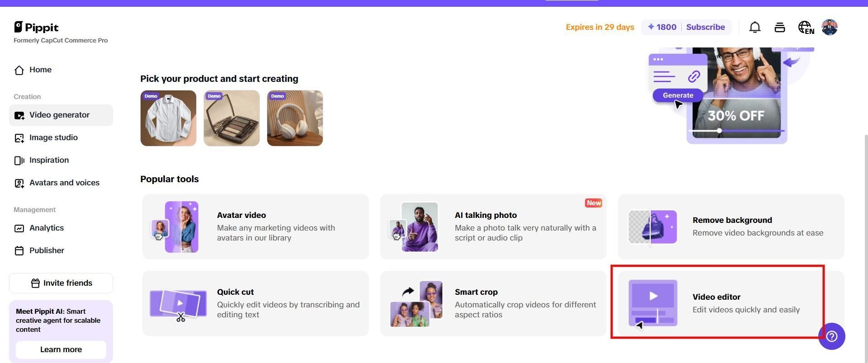Open the user profile avatar
Image resolution: width=868 pixels, height=363 pixels.
pyautogui.click(x=830, y=27)
